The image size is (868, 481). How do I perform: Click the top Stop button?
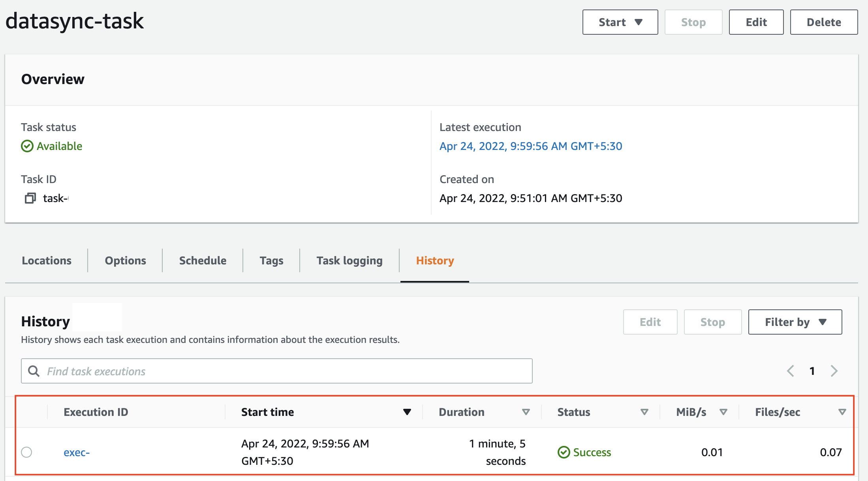pyautogui.click(x=693, y=22)
